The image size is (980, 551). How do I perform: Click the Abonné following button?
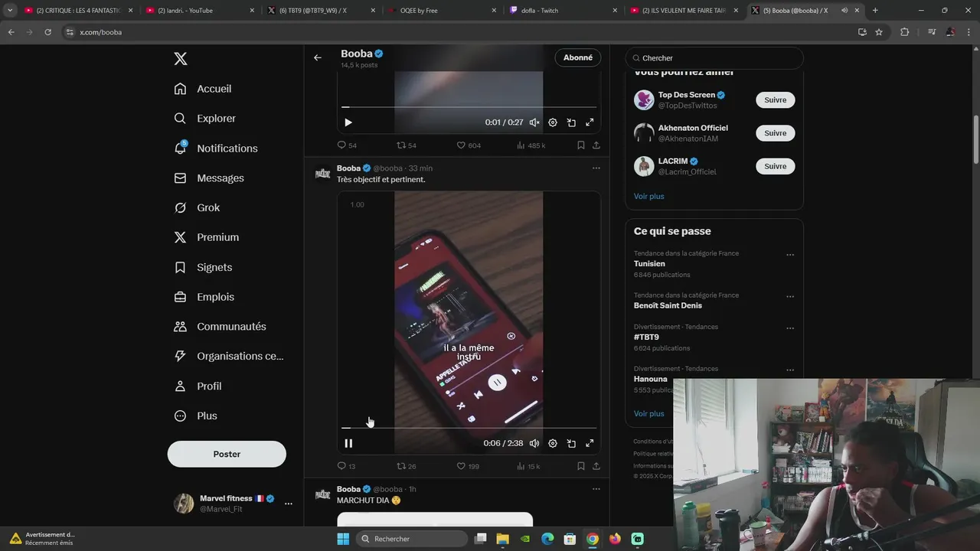(578, 57)
